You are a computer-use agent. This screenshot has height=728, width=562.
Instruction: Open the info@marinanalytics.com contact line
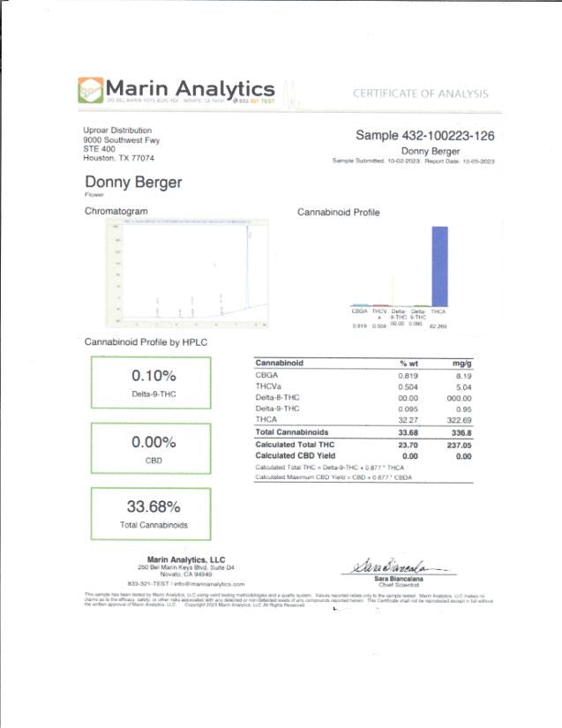tap(186, 584)
